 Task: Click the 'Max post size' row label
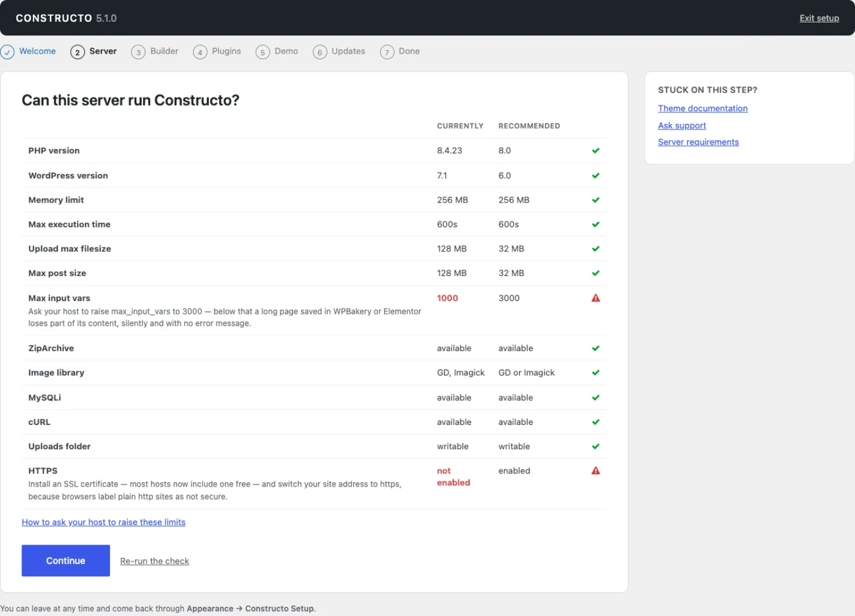57,274
